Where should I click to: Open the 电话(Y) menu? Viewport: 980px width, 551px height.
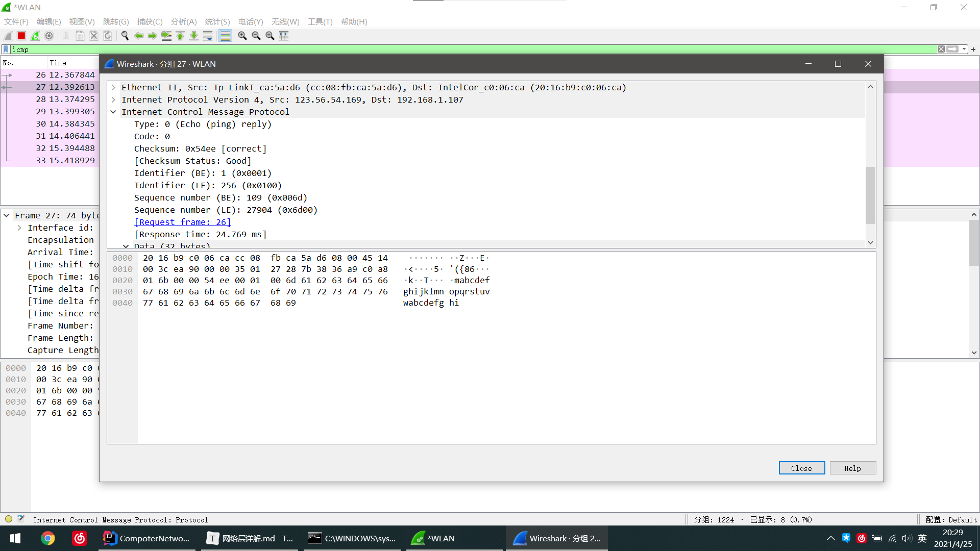[x=251, y=22]
